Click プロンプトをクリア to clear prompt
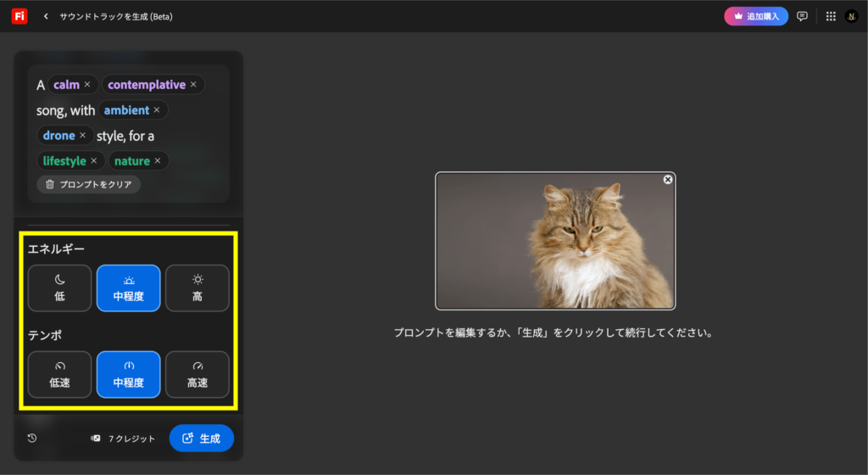Screen dimensions: 868x475 [88, 184]
